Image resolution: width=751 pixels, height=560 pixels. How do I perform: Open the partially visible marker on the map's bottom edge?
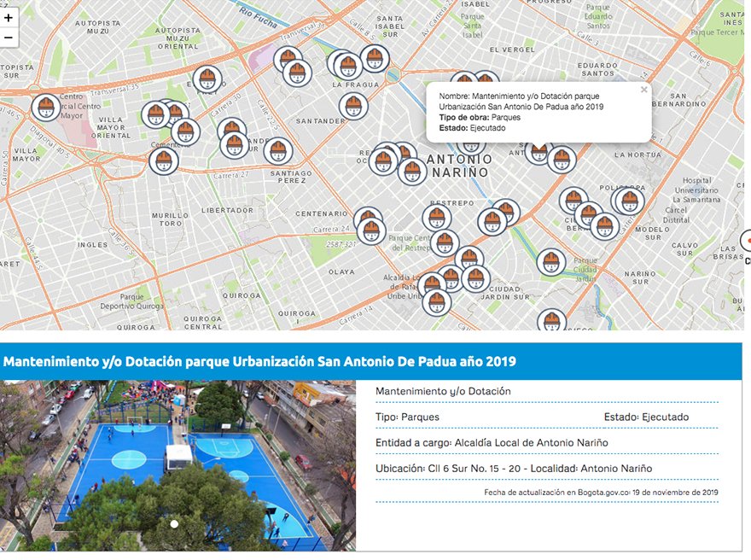tap(552, 320)
